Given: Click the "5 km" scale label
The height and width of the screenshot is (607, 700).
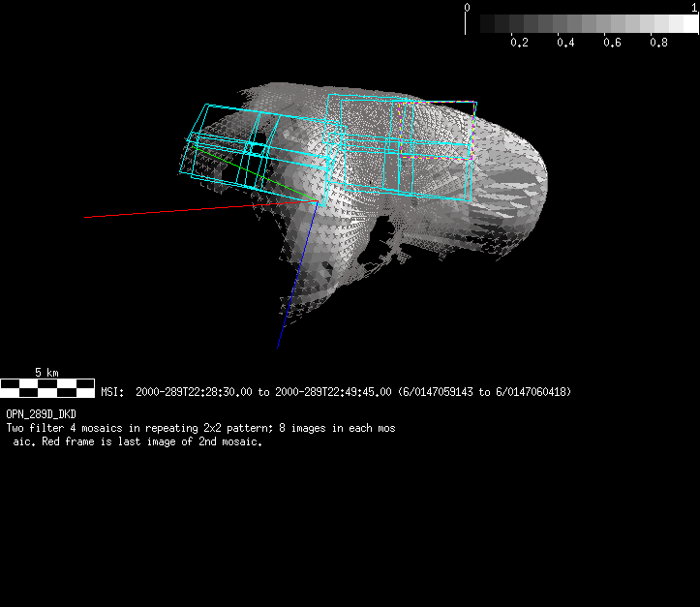Looking at the screenshot, I should click(x=46, y=373).
